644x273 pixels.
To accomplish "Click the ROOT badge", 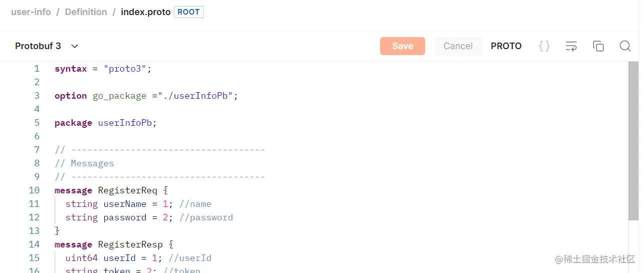I will [x=189, y=12].
